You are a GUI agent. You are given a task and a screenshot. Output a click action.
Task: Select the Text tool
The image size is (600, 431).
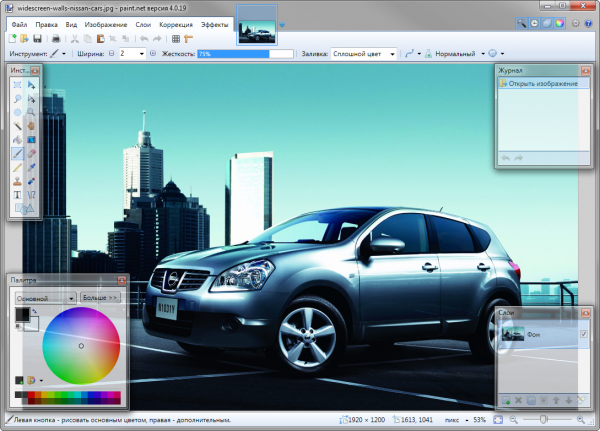[x=17, y=195]
